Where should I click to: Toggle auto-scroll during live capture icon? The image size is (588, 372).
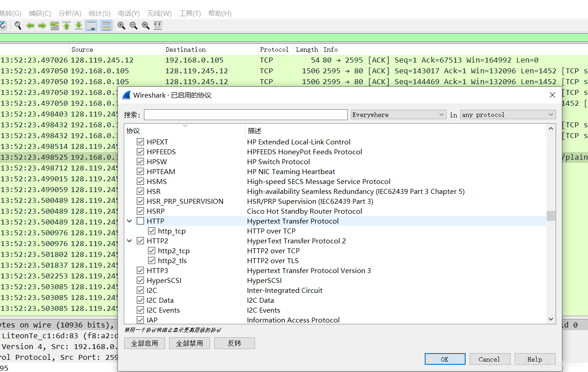(x=91, y=26)
